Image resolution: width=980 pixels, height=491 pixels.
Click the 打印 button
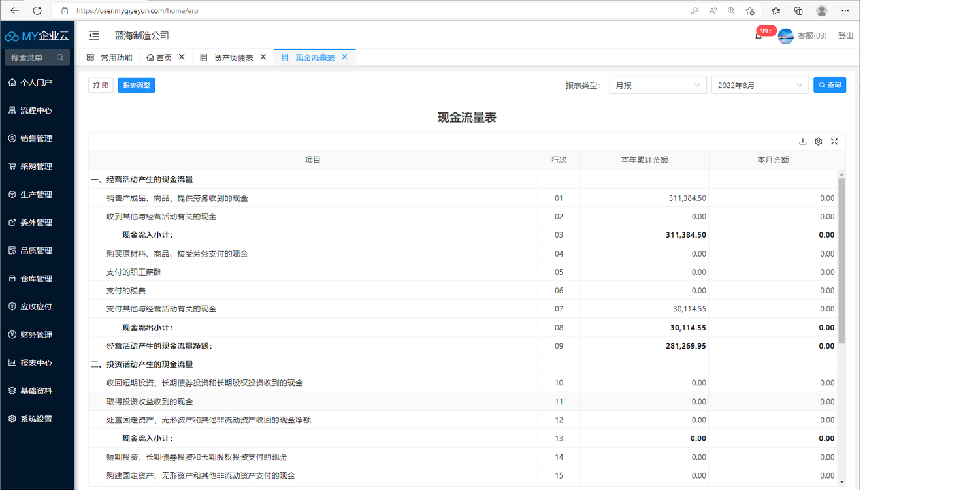tap(101, 86)
